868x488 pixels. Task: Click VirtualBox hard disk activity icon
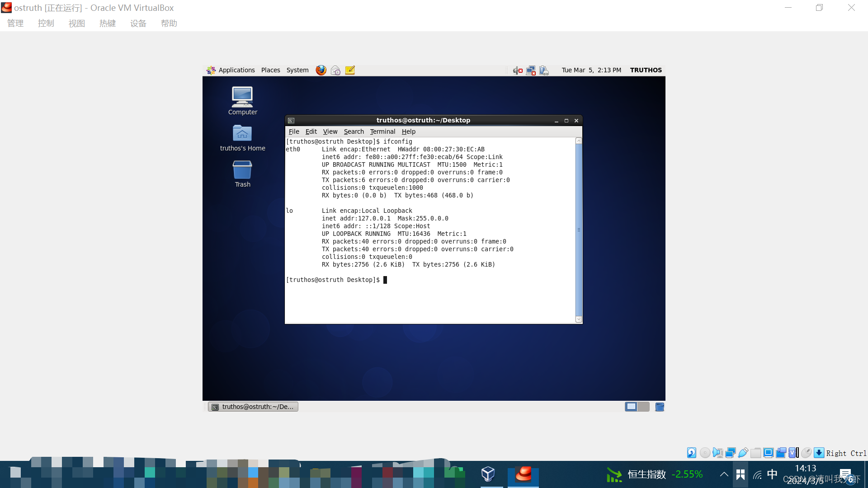(692, 453)
